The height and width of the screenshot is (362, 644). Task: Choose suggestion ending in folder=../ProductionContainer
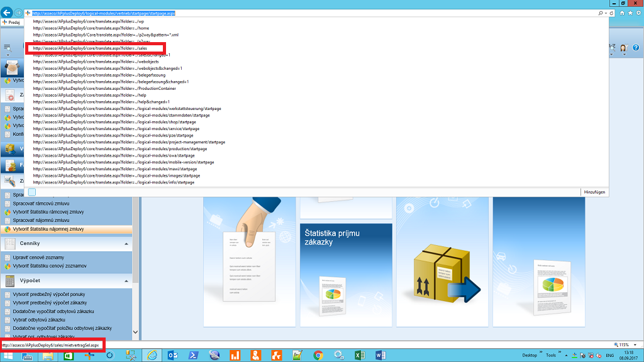[x=104, y=88]
